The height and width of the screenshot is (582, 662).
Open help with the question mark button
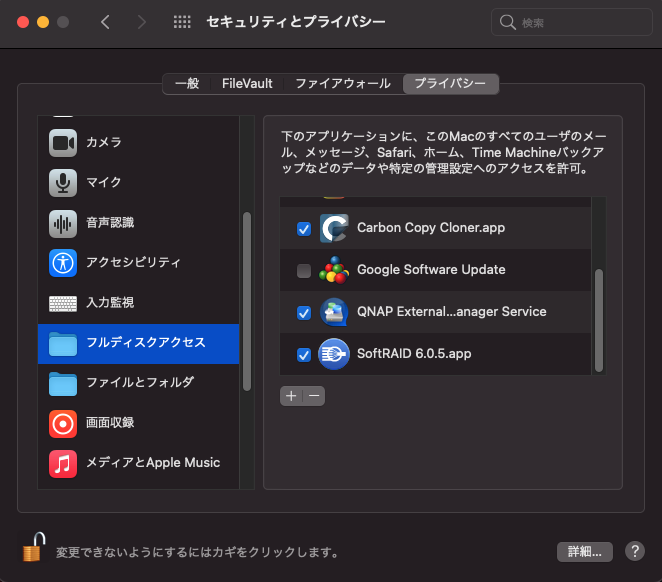pos(635,551)
